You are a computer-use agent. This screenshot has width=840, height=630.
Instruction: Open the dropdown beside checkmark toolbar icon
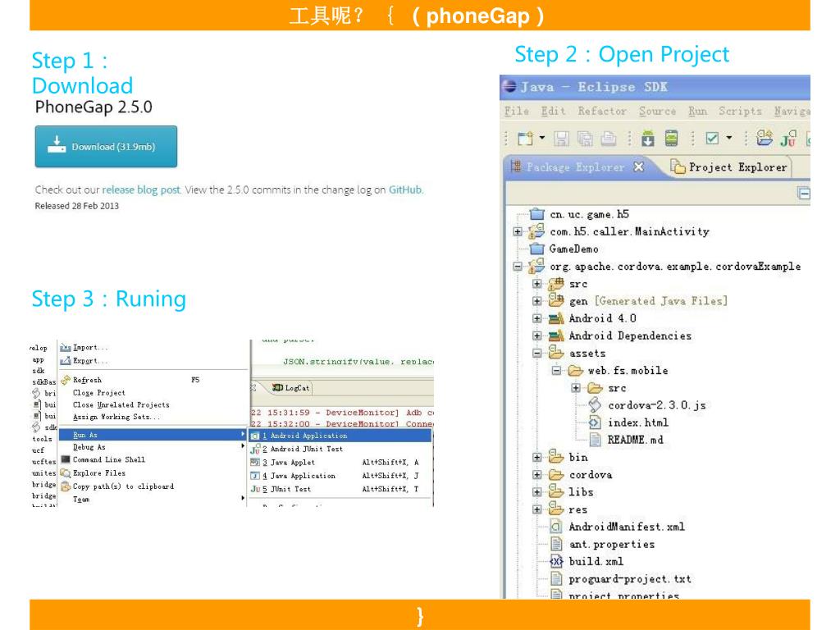(729, 138)
